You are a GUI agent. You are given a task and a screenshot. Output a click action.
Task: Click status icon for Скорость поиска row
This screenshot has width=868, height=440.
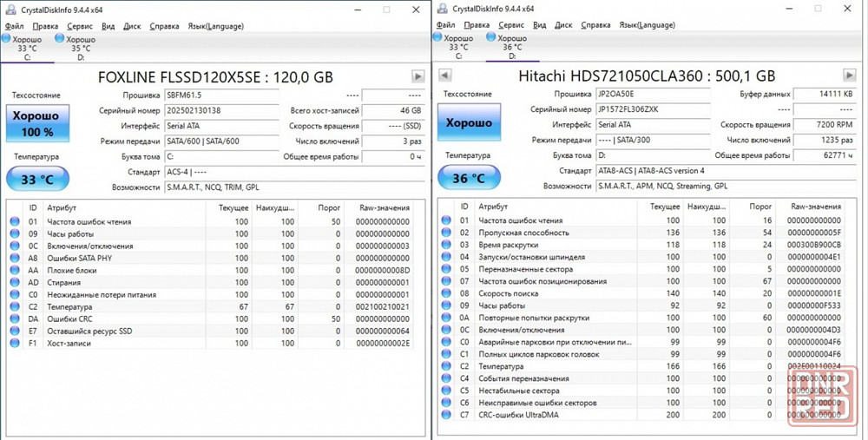click(x=446, y=294)
